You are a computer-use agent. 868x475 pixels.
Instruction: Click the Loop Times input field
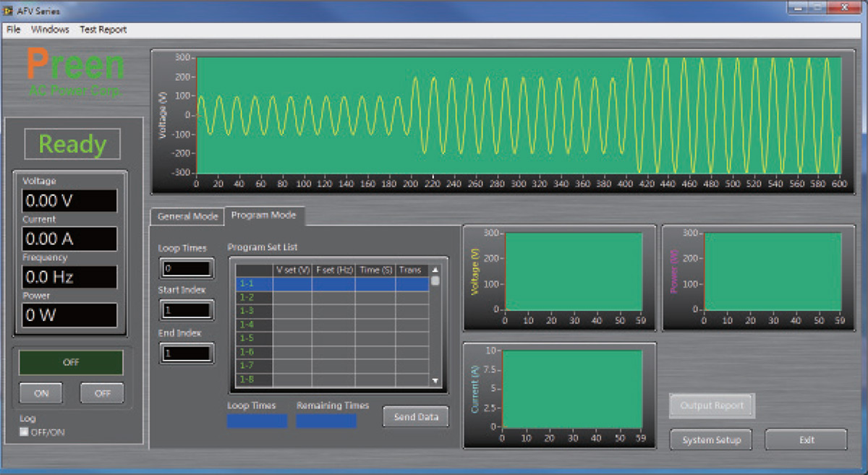187,269
